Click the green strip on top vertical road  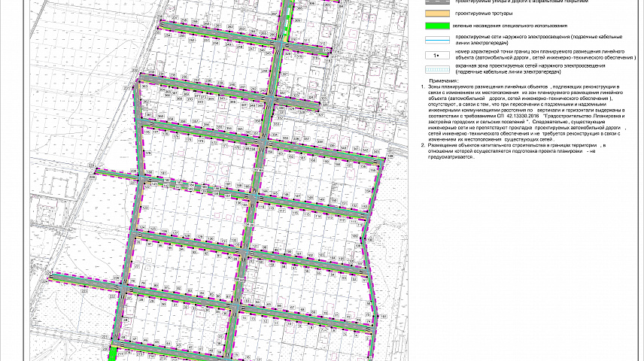[285, 19]
